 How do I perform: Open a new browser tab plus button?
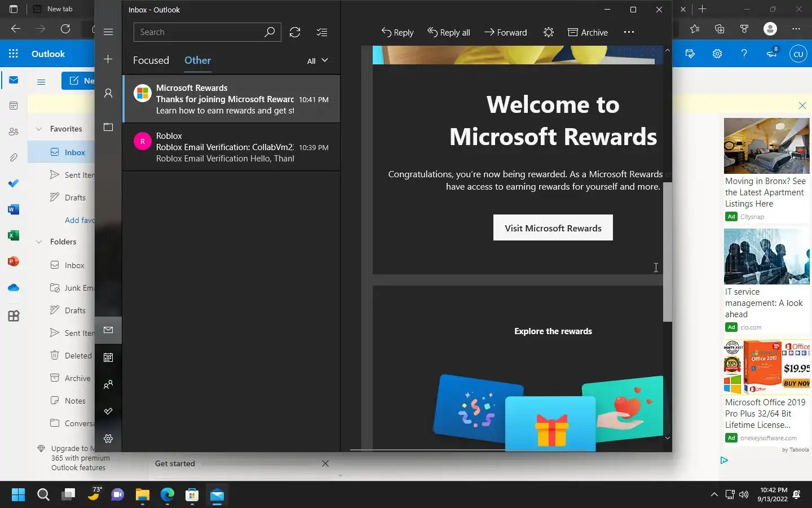click(702, 9)
